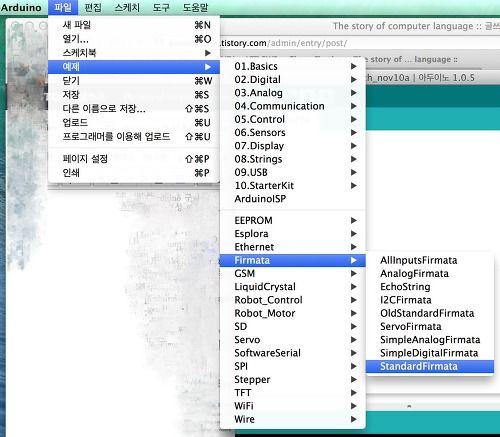Image resolution: width=500 pixels, height=437 pixels.
Task: Open LiquidCrystal library examples
Action: [x=293, y=287]
